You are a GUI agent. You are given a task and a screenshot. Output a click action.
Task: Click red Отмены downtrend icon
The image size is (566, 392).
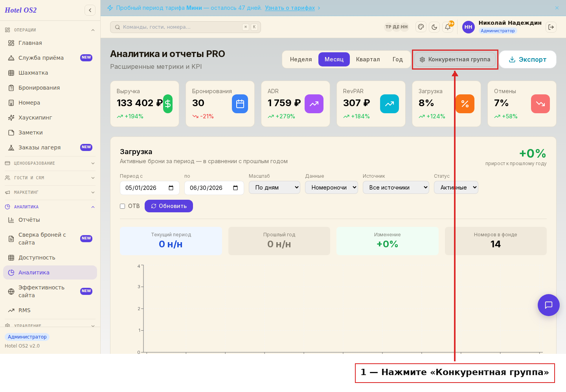pyautogui.click(x=540, y=104)
